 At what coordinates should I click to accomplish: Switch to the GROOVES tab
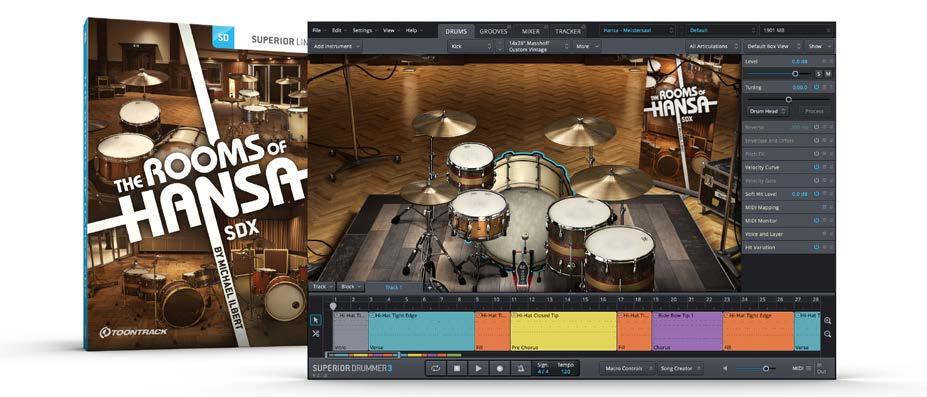[x=493, y=31]
